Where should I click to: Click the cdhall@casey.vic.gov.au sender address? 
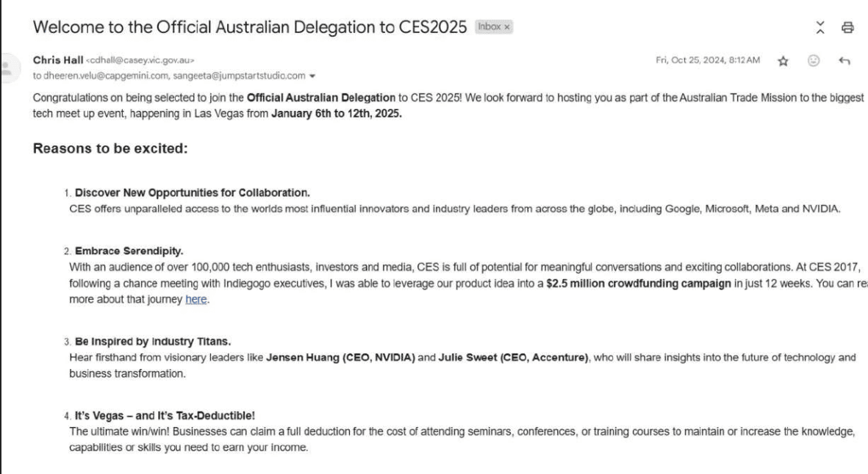(x=140, y=60)
